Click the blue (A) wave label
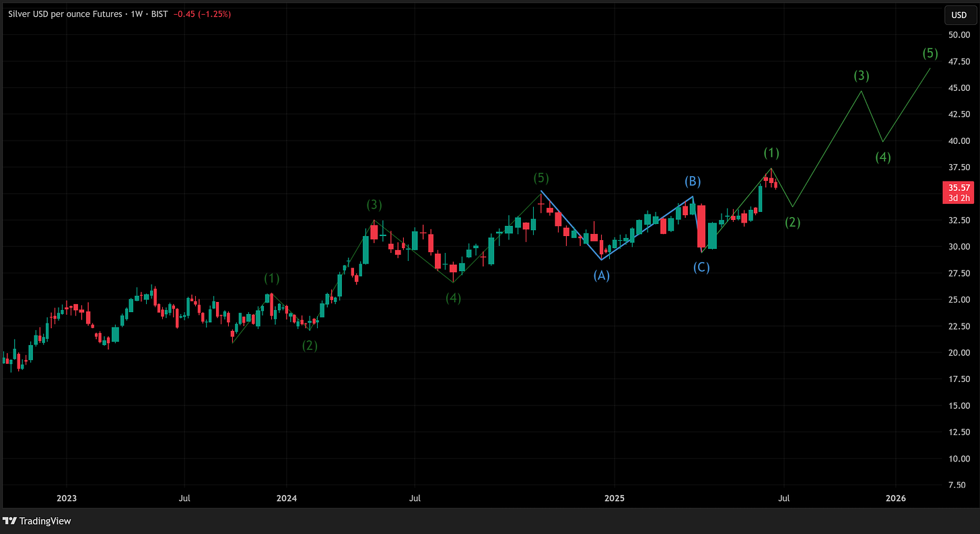 (x=601, y=275)
